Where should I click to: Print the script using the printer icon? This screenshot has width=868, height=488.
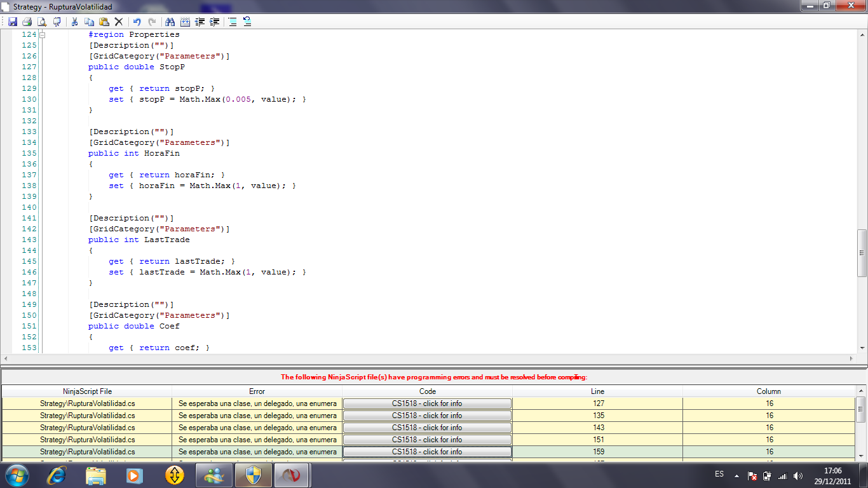(27, 22)
